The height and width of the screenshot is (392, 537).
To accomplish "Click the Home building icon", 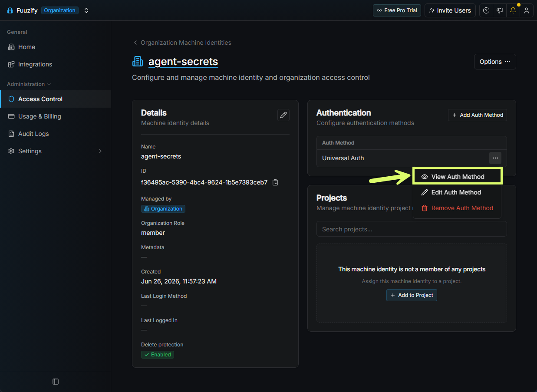I will (x=11, y=47).
